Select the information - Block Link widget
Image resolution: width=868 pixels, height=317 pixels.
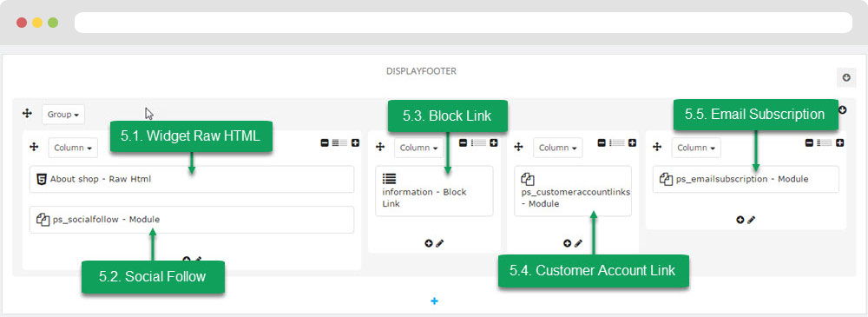click(434, 191)
